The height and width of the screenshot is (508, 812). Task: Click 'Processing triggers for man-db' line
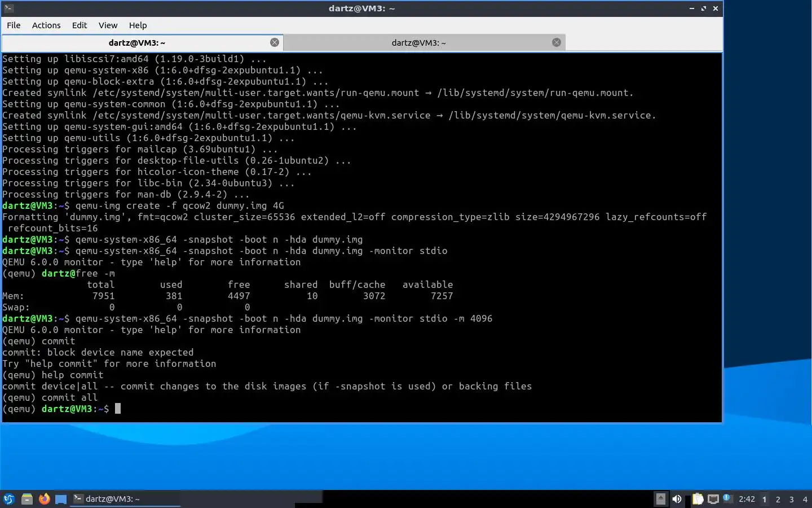pos(126,194)
